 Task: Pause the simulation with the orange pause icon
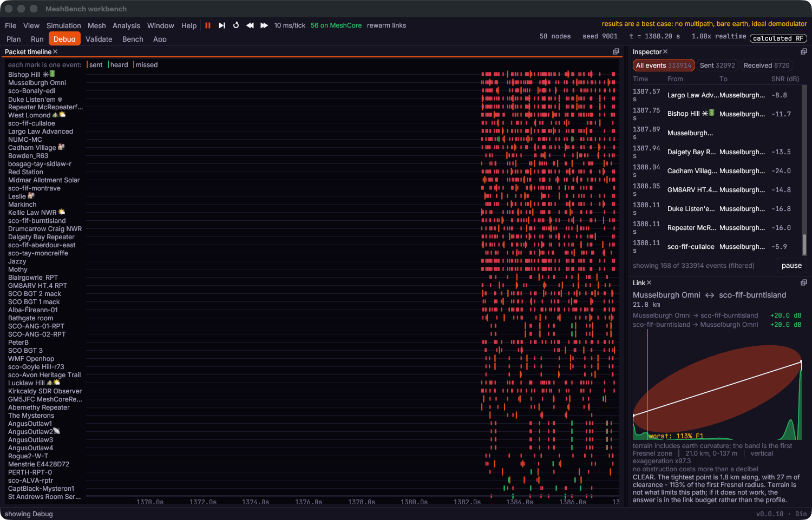coord(208,25)
